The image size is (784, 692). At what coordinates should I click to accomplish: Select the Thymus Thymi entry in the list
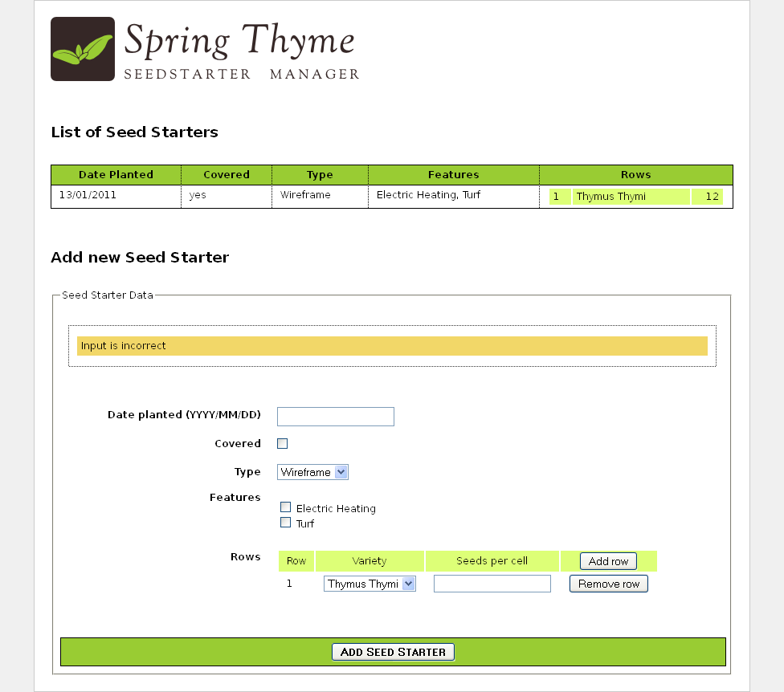click(630, 196)
